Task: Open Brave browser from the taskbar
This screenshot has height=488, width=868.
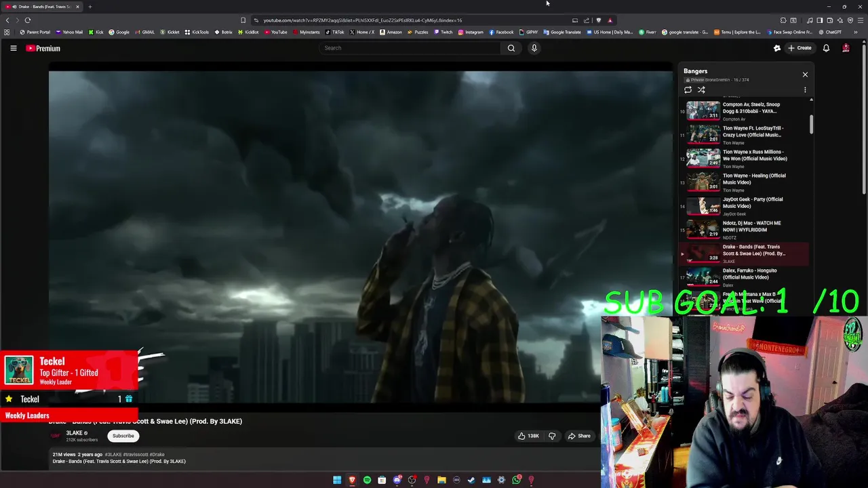Action: coord(352,480)
